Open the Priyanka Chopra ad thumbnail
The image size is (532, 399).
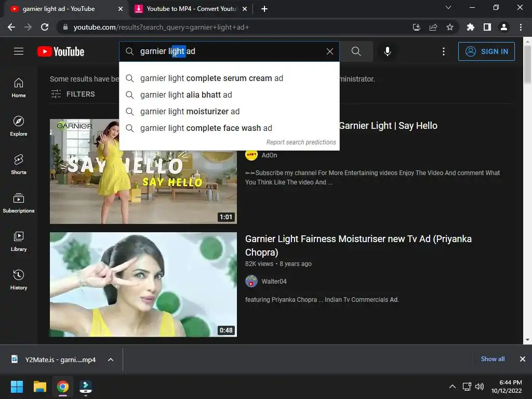[143, 284]
